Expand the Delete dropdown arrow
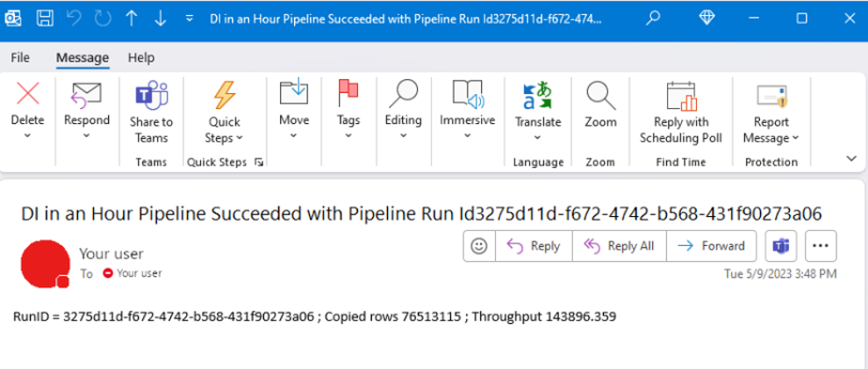Viewport: 868px width, 369px height. click(x=27, y=135)
